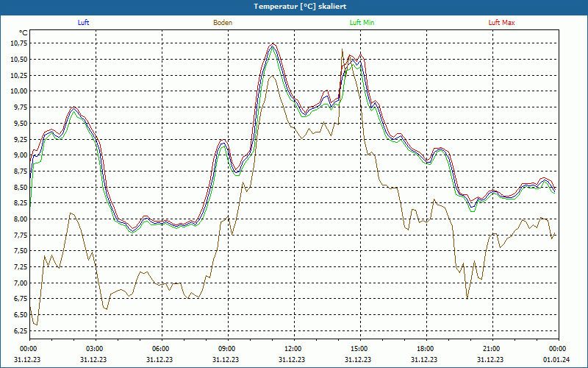
Task: Click the 10,50 y-axis value
Action: point(20,60)
